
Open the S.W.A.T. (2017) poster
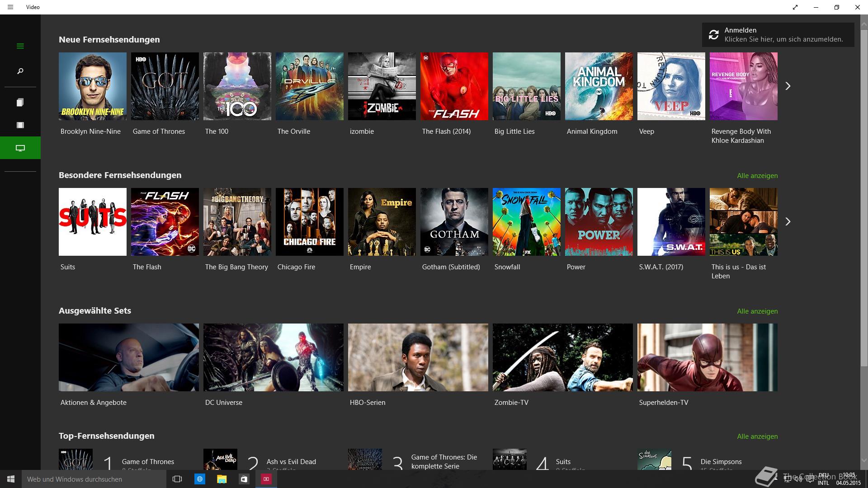click(x=671, y=222)
